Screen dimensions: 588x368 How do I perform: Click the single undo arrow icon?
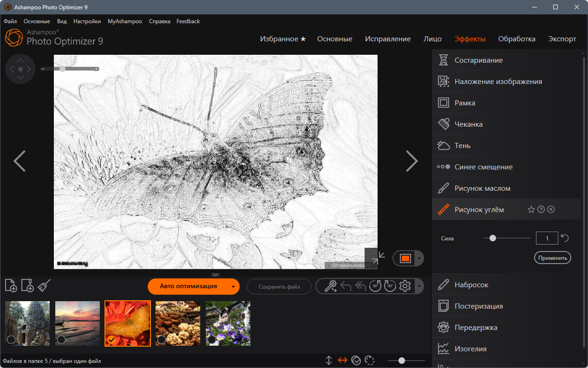(345, 286)
